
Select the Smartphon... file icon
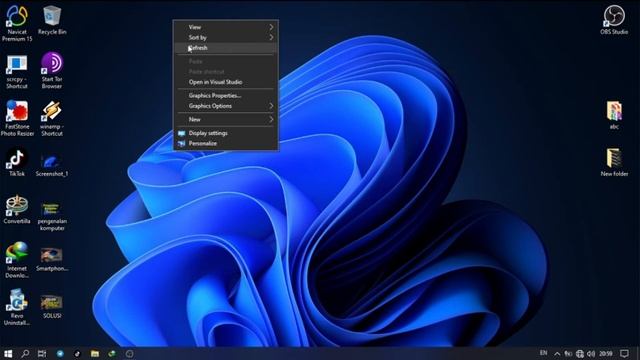(52, 260)
